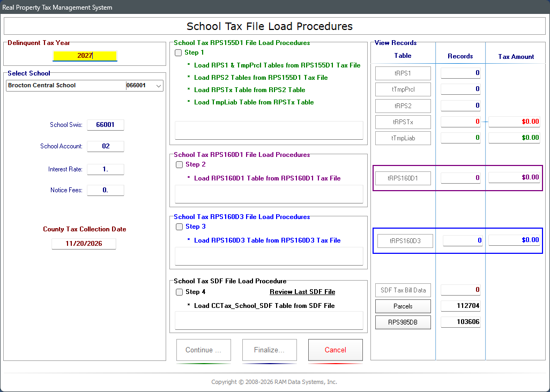Image resolution: width=550 pixels, height=392 pixels.
Task: Click the Step 1 status text box
Action: coord(269,130)
